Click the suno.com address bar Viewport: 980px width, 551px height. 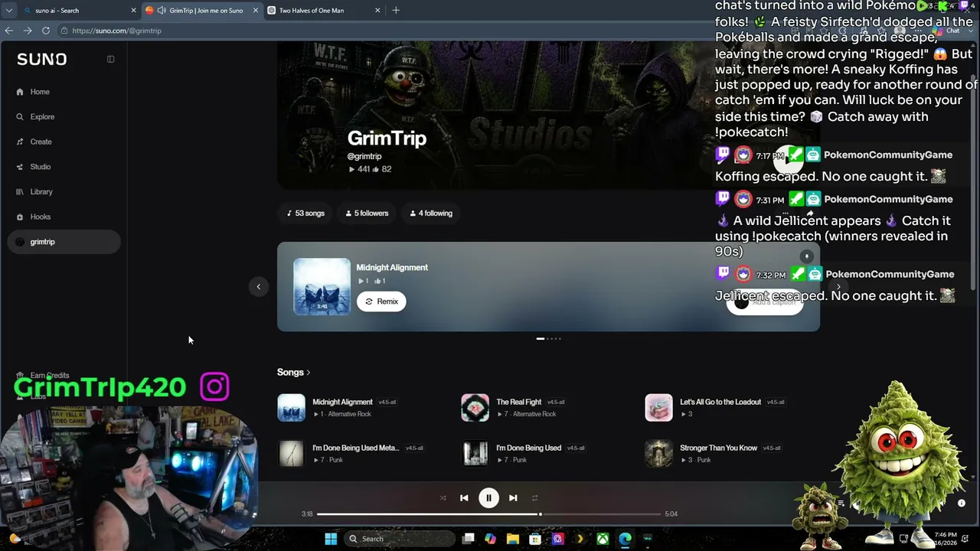[383, 31]
